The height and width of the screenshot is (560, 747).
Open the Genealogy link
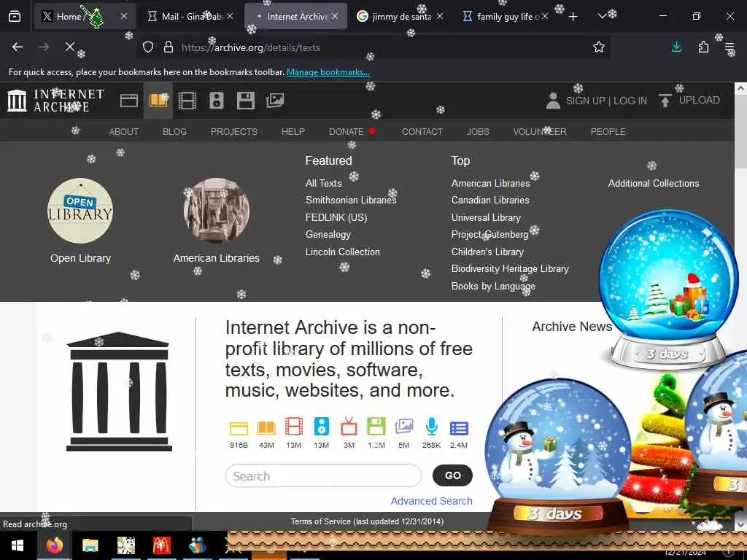(328, 235)
